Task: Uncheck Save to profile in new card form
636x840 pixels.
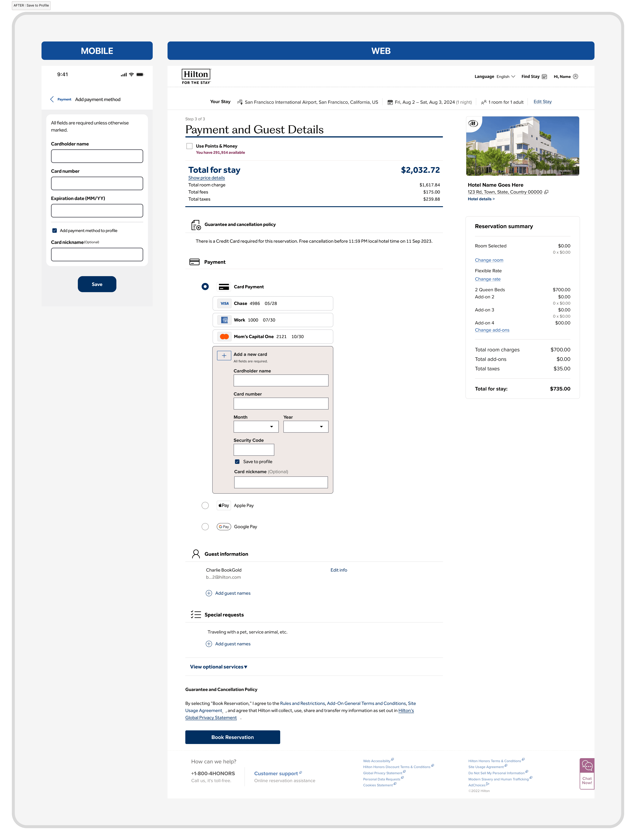Action: click(237, 462)
